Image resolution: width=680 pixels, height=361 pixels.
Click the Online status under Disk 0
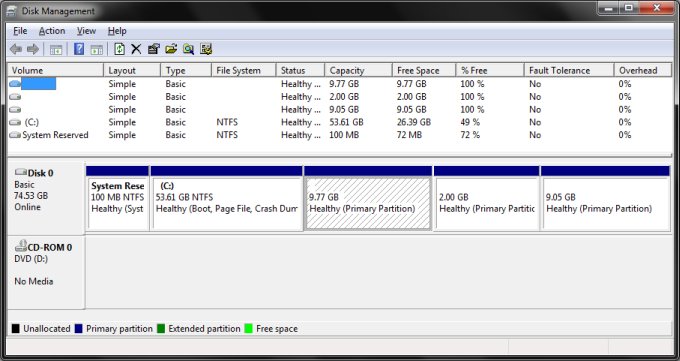point(27,207)
